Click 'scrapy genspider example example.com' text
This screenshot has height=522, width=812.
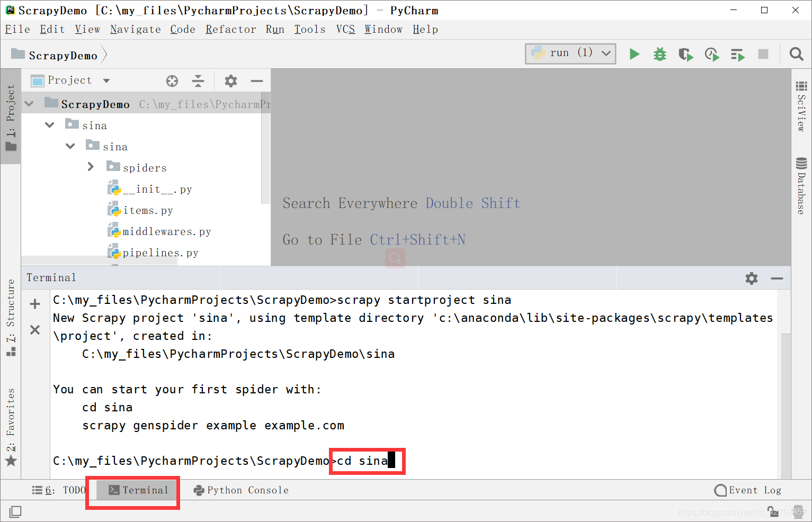(x=213, y=425)
